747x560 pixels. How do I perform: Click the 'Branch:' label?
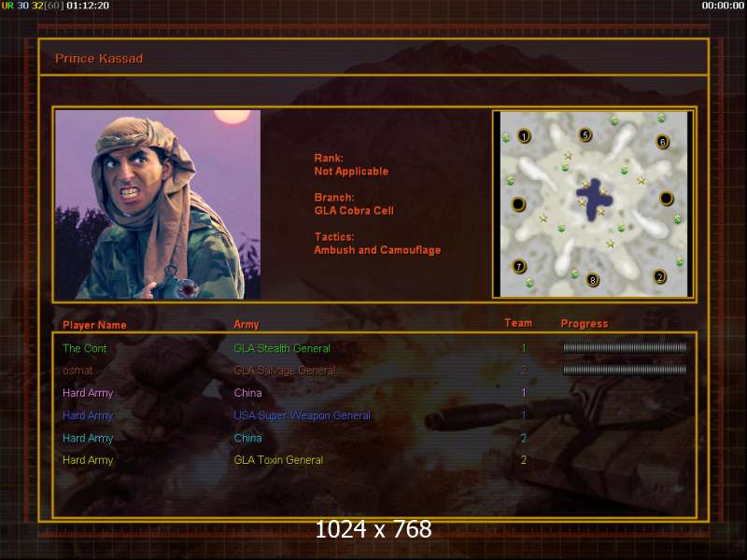click(334, 198)
